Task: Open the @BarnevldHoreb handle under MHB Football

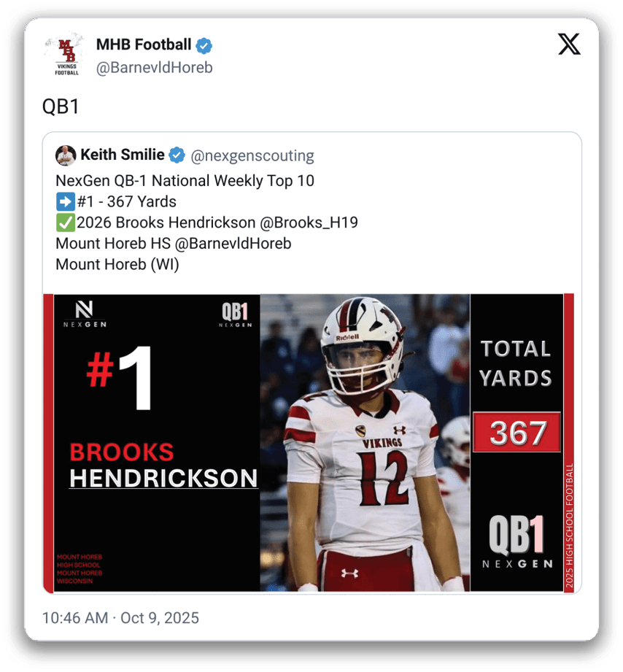Action: point(154,68)
